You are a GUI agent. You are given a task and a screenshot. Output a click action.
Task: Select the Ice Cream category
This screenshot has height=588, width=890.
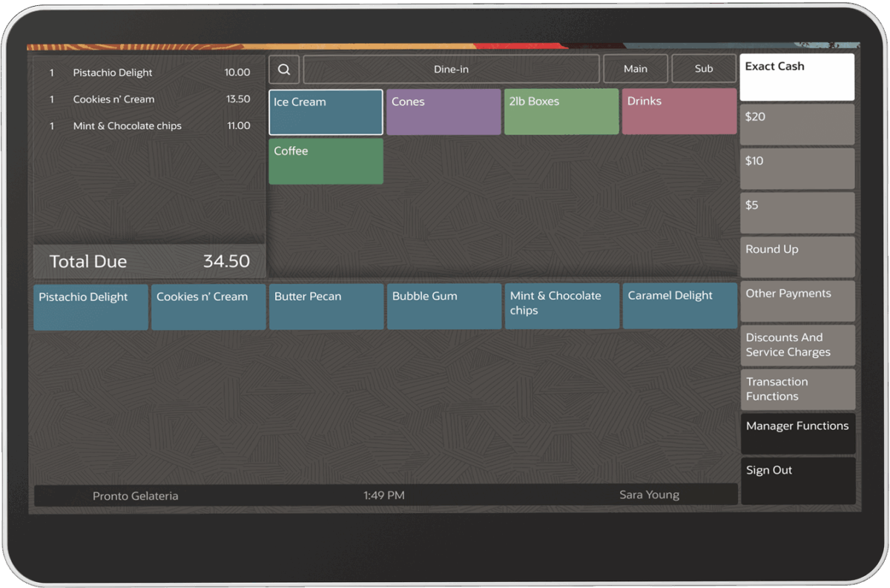coord(326,112)
